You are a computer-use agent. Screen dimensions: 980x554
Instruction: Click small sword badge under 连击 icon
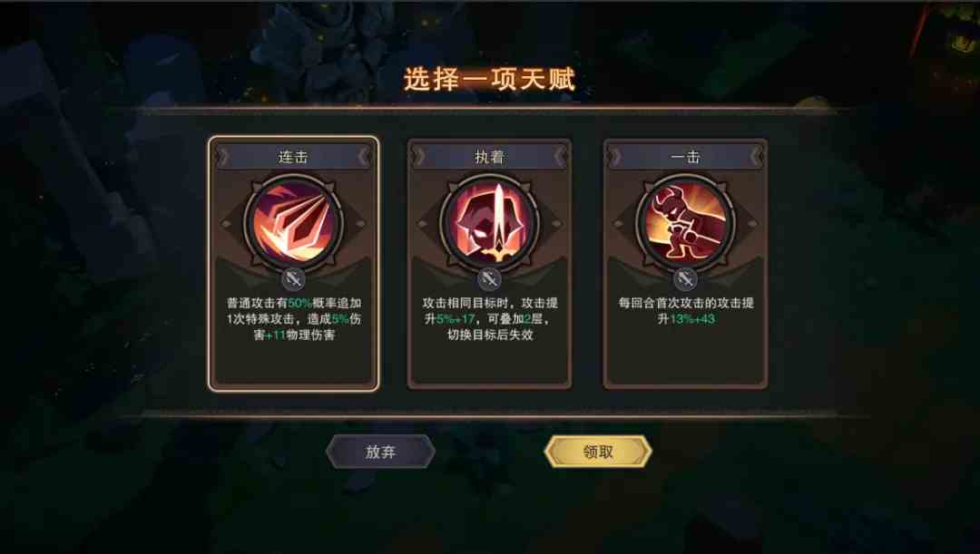click(293, 279)
